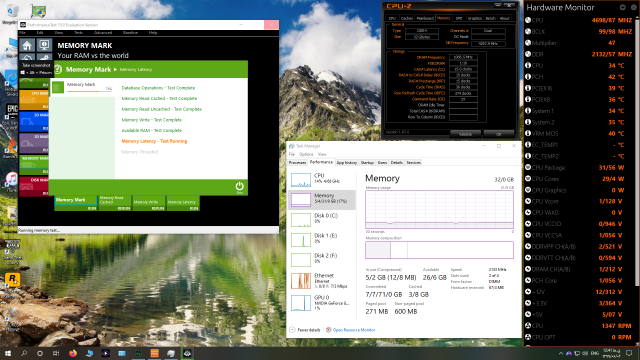
Task: Switch to CPU-Z Bench tab
Action: pyautogui.click(x=491, y=18)
